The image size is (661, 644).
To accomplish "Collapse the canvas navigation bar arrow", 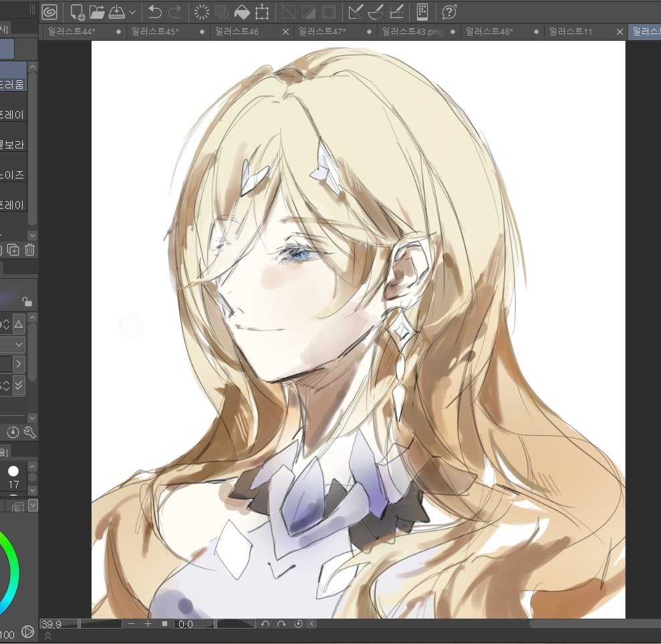I will (x=312, y=624).
